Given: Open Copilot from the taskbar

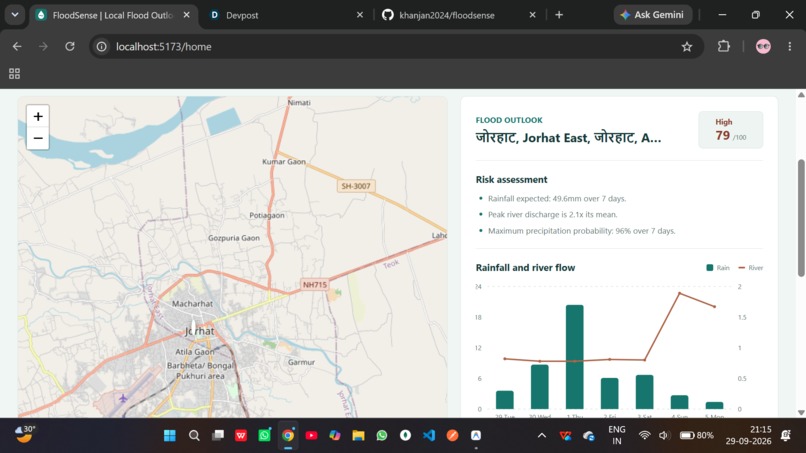Looking at the screenshot, I should [x=335, y=436].
